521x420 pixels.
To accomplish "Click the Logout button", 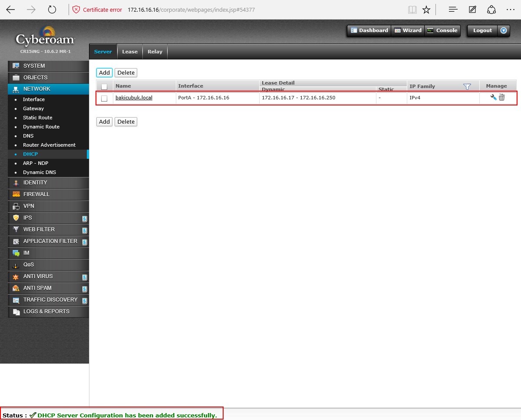I will click(482, 30).
